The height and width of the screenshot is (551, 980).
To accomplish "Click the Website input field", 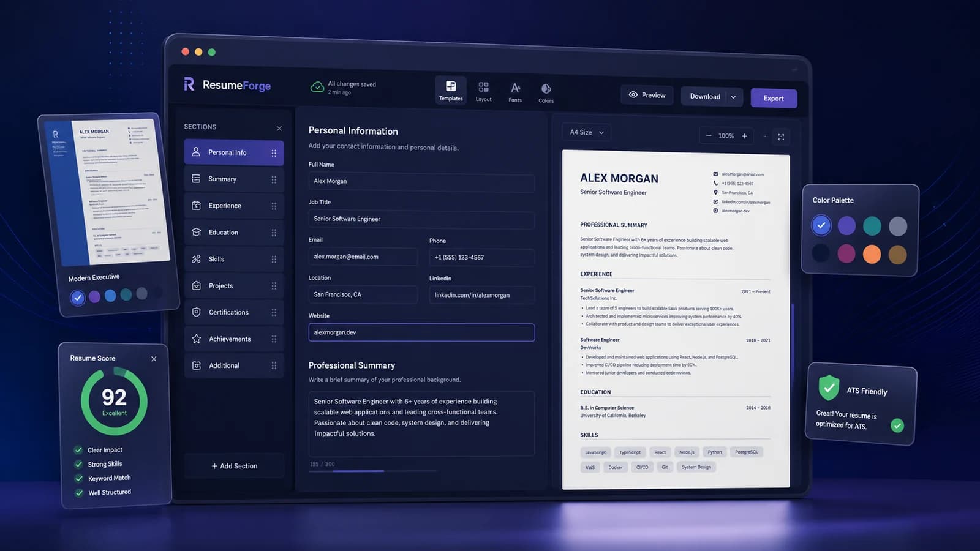I will (421, 332).
